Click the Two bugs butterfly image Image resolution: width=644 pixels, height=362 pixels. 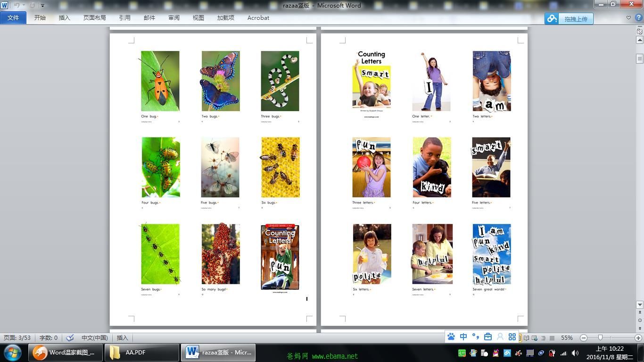click(x=221, y=81)
